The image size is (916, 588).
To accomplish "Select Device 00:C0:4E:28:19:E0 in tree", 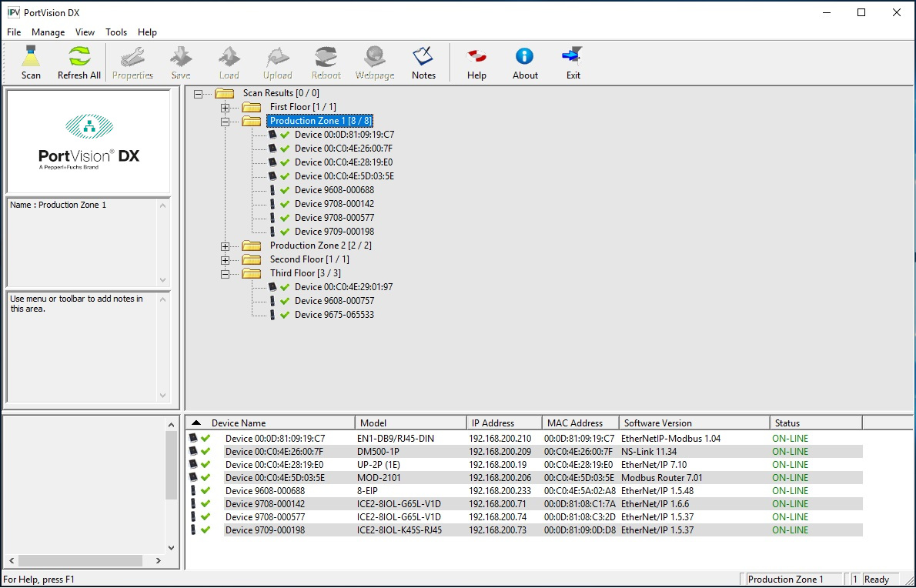I will click(x=343, y=162).
